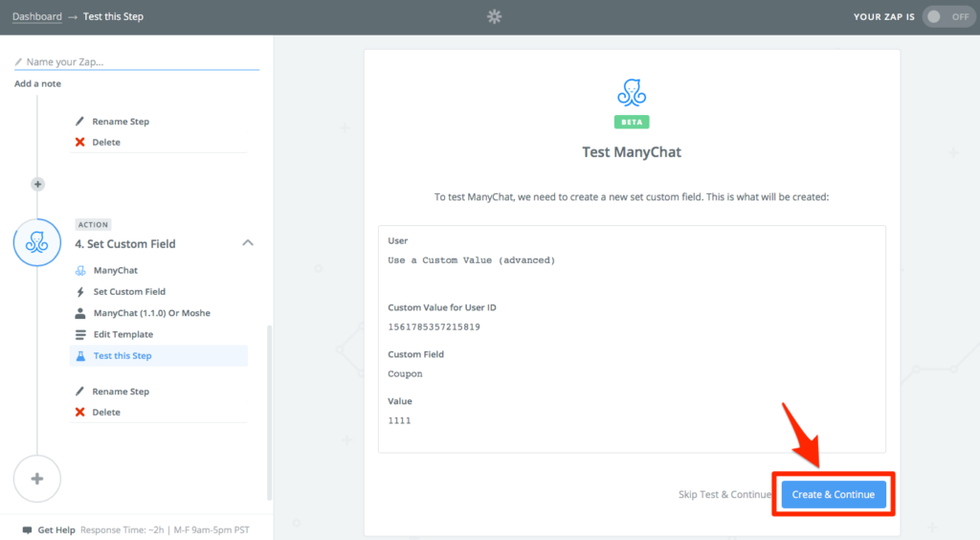The height and width of the screenshot is (540, 980).
Task: Add a step via small plus connector
Action: (37, 185)
